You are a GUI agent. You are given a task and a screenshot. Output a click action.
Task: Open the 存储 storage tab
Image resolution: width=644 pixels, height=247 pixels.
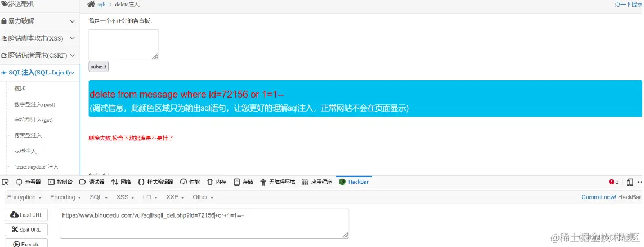coord(243,182)
